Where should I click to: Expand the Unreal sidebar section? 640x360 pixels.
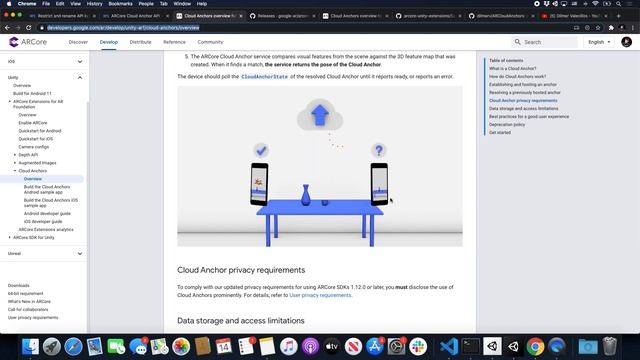80,253
